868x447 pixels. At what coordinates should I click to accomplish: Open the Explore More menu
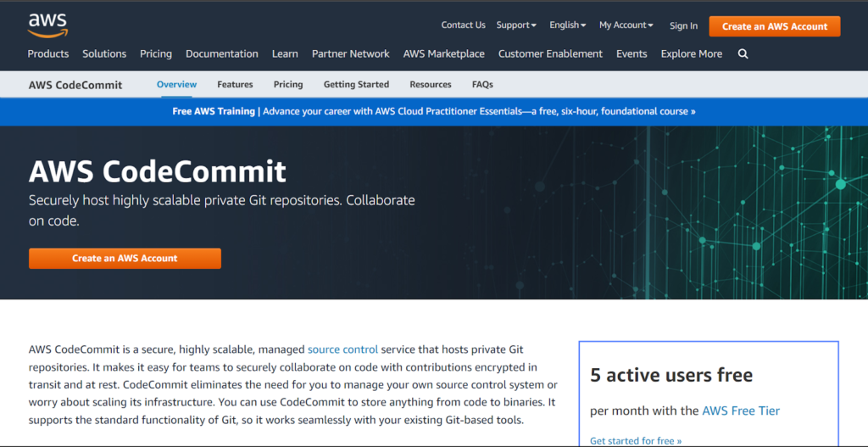point(692,53)
